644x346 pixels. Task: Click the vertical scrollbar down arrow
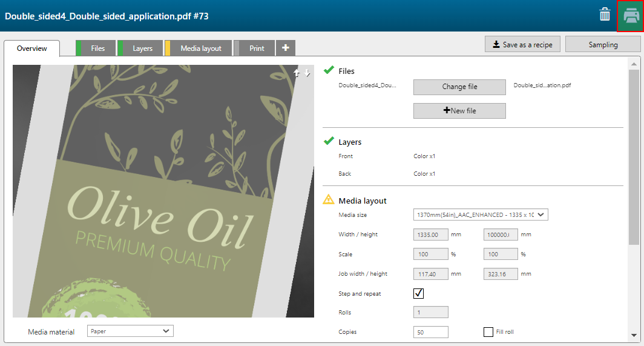(634, 335)
